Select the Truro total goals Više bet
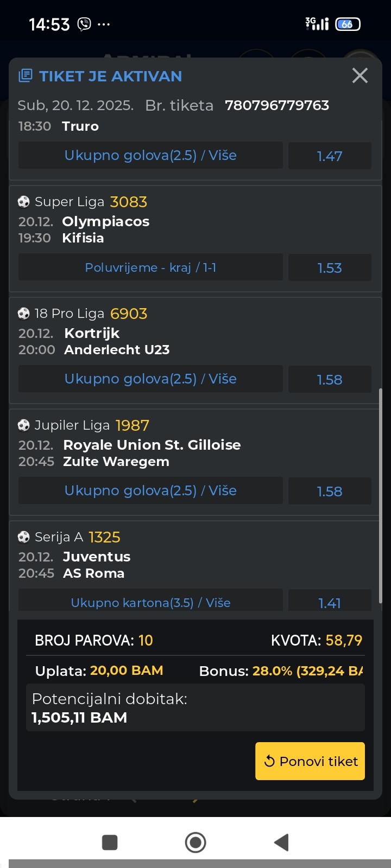391x868 pixels. tap(150, 156)
